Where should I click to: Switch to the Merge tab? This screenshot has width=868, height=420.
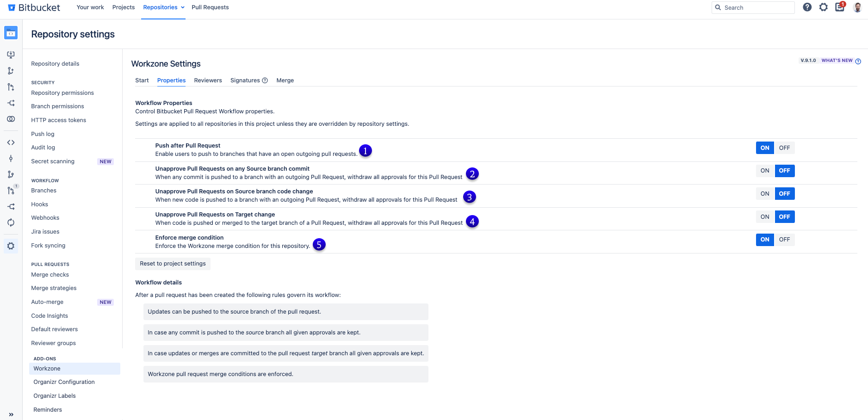[285, 80]
